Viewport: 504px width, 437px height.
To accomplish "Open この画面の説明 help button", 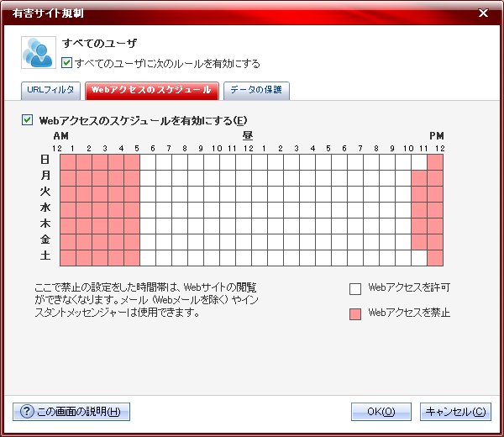I will [x=71, y=412].
